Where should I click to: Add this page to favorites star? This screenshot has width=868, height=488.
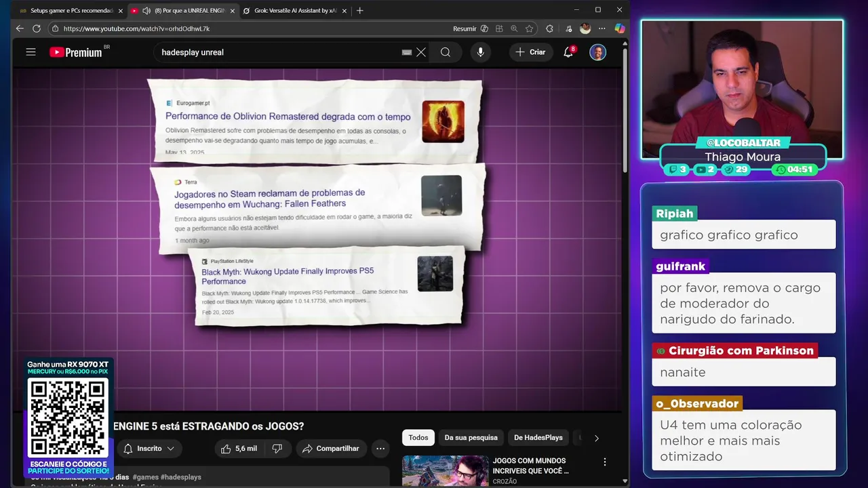point(529,28)
